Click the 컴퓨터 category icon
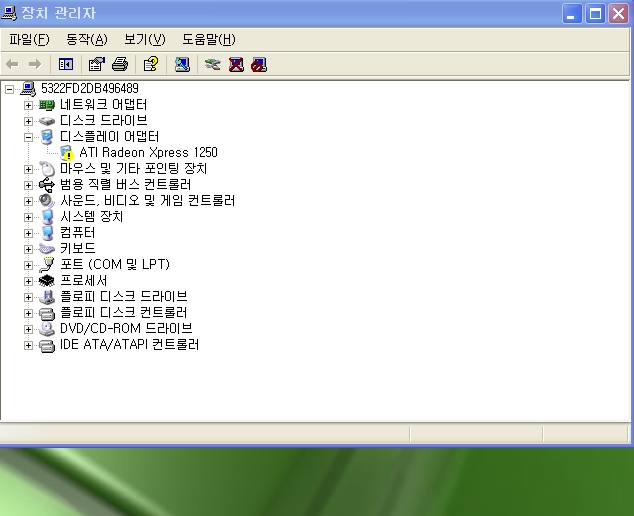The image size is (634, 516). pos(47,233)
